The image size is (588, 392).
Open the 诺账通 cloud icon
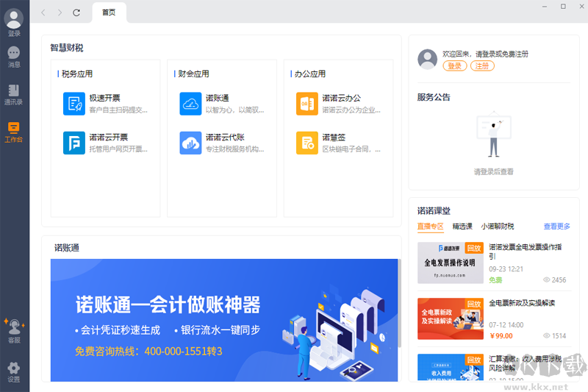coord(190,104)
